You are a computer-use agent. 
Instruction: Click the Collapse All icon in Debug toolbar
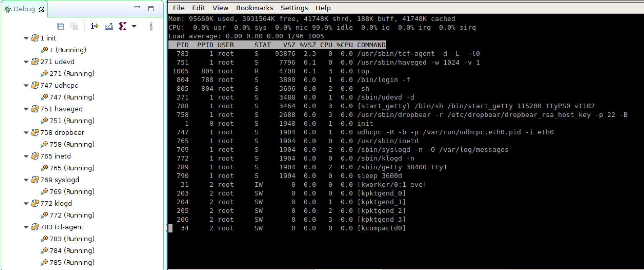60,26
